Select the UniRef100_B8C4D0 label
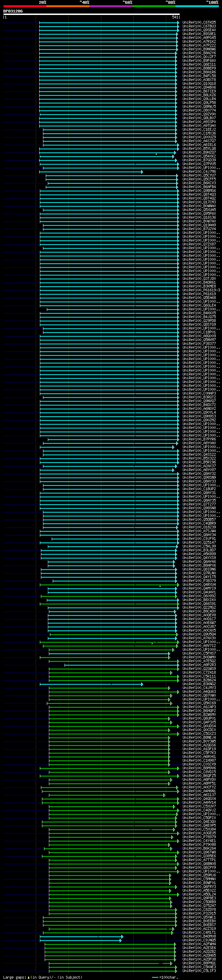 199,612
